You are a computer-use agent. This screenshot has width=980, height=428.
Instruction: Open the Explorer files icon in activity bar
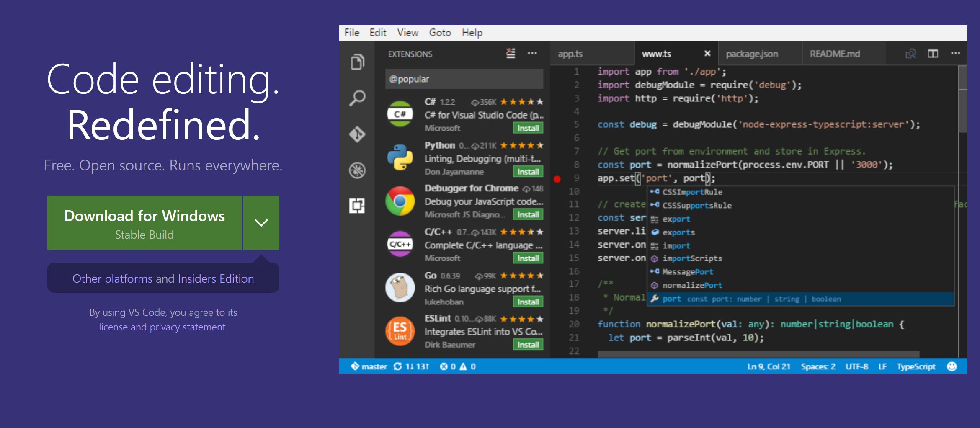coord(357,62)
